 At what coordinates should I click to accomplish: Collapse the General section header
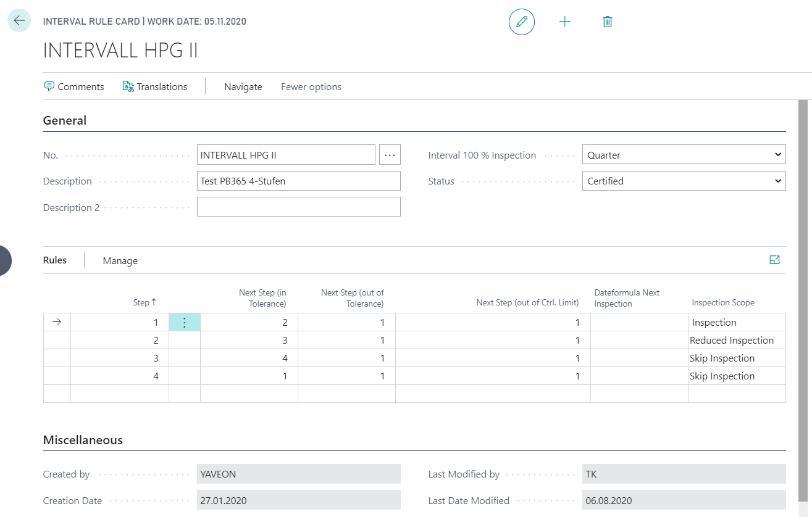[x=65, y=120]
